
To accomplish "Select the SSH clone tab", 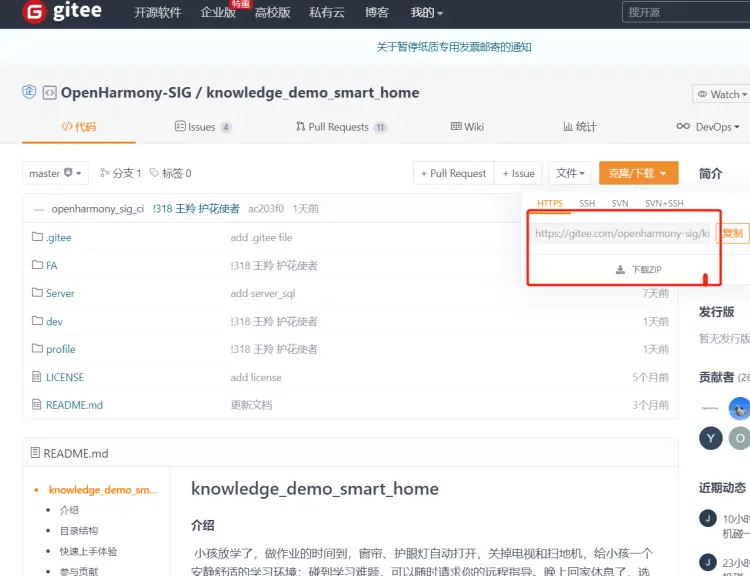I will 587,203.
